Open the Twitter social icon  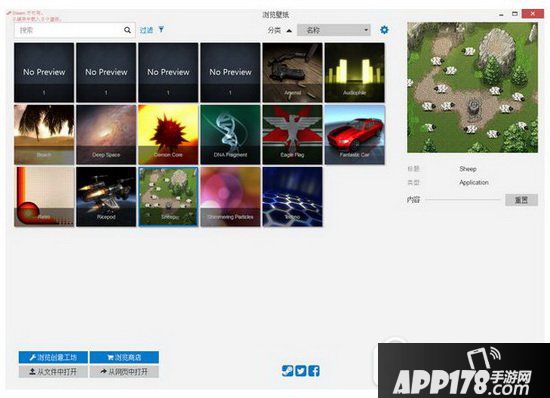301,371
